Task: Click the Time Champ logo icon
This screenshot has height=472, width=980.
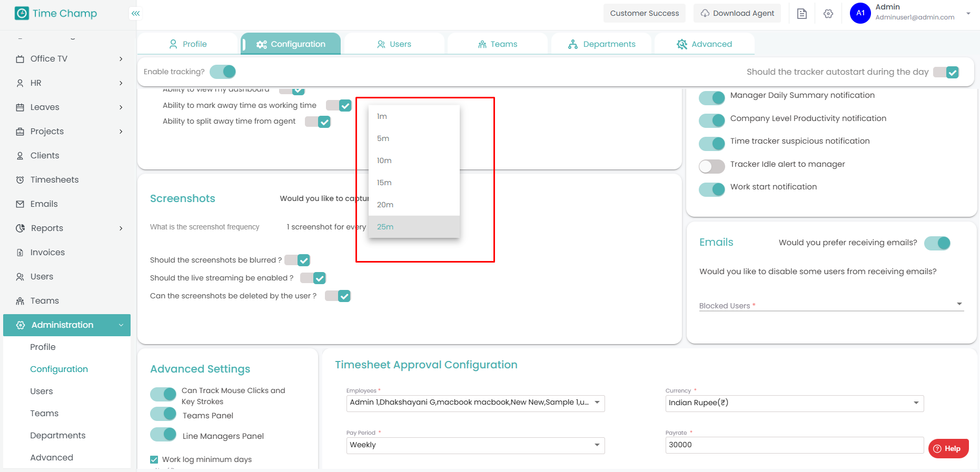Action: (22, 13)
